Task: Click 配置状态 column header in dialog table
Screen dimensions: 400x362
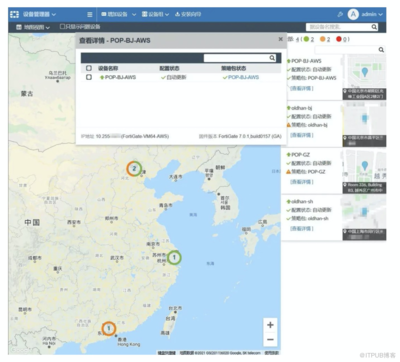Action: point(169,68)
